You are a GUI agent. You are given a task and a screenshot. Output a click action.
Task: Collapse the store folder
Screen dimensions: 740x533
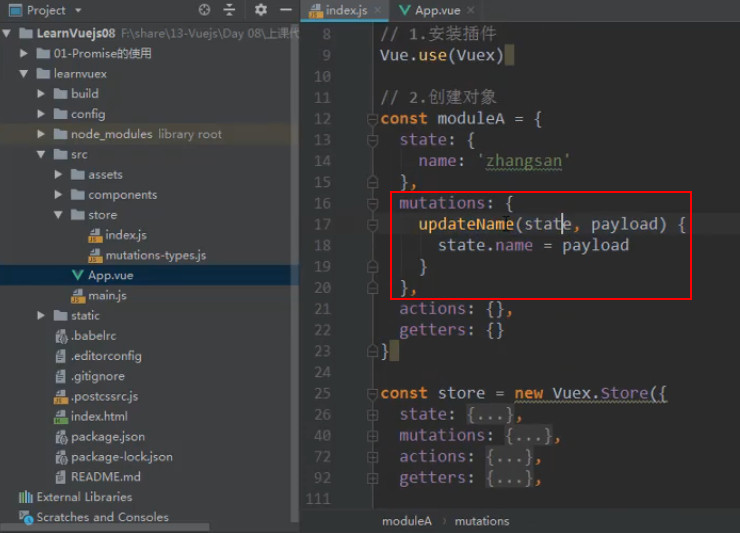coord(58,215)
